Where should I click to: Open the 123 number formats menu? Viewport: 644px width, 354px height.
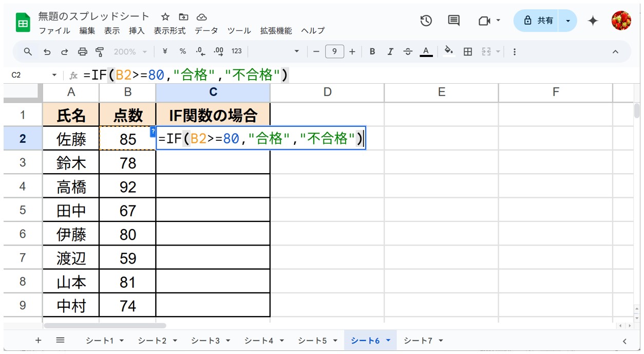point(236,51)
